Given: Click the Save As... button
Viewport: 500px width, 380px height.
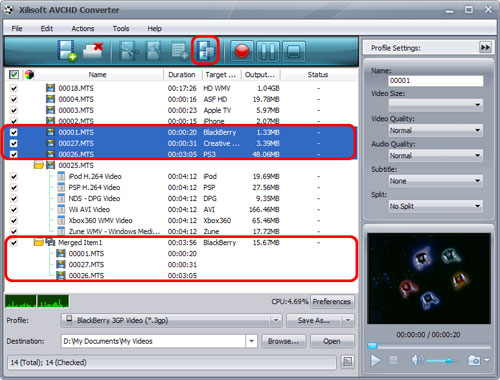Looking at the screenshot, I should click(x=314, y=320).
